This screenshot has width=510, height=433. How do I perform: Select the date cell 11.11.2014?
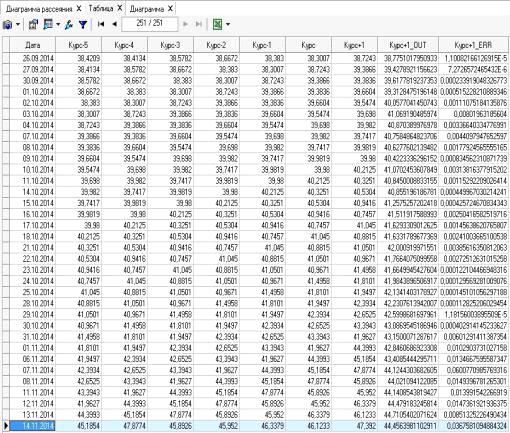32,392
